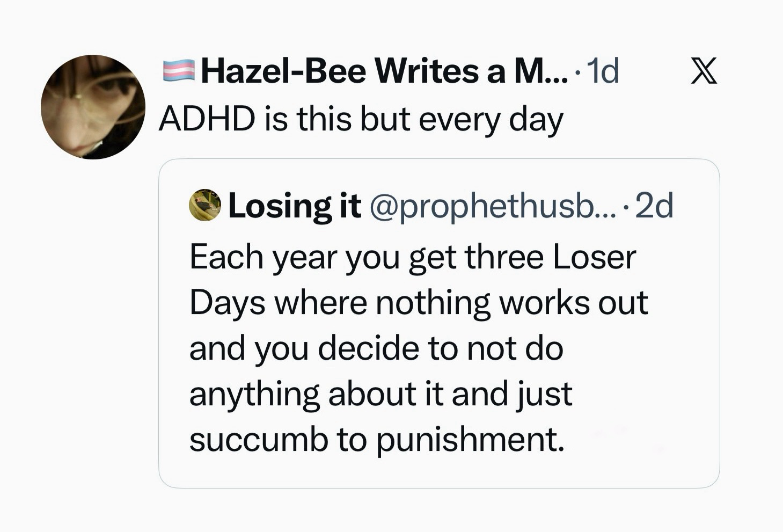Click the line "Each year you get three"
Image resolution: width=783 pixels, height=532 pixels.
[367, 258]
